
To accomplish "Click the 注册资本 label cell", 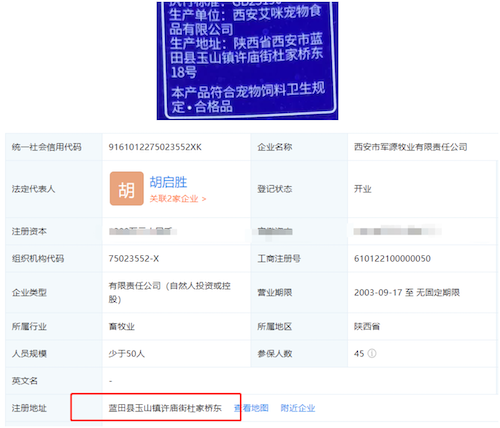I will pyautogui.click(x=54, y=231).
